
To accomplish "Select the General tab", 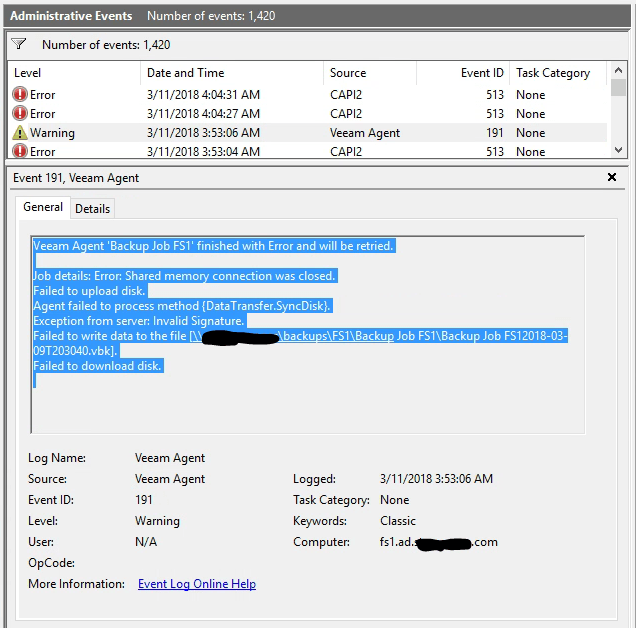I will [x=43, y=207].
